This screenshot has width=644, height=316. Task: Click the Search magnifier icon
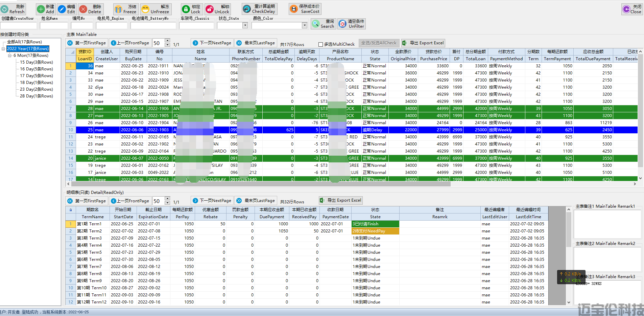pos(316,24)
